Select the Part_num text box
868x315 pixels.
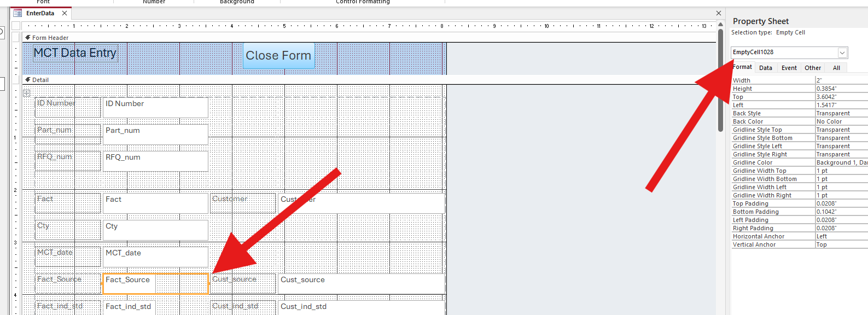(155, 134)
